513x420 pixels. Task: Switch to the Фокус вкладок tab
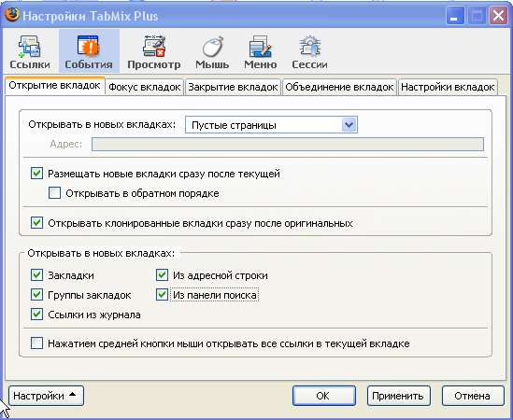coord(144,88)
